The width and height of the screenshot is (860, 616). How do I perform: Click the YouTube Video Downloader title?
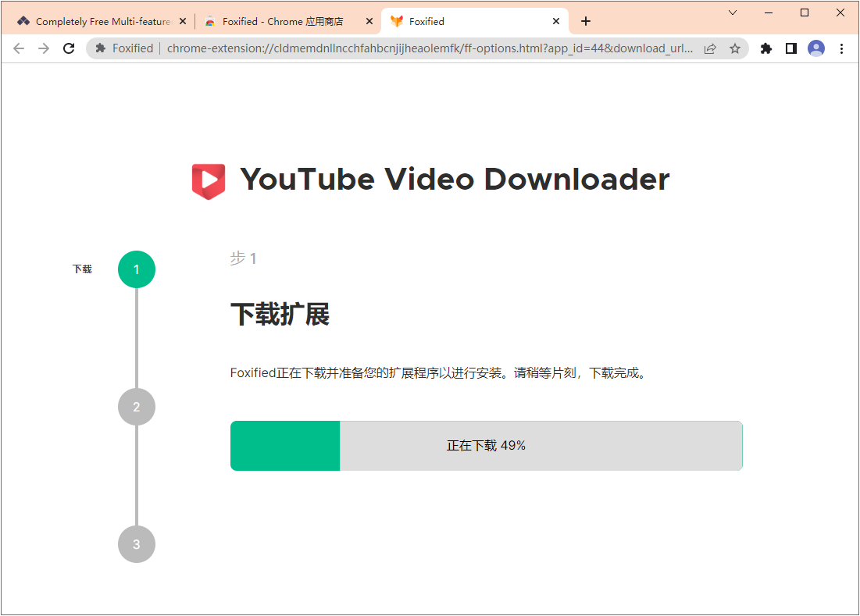[x=455, y=180]
